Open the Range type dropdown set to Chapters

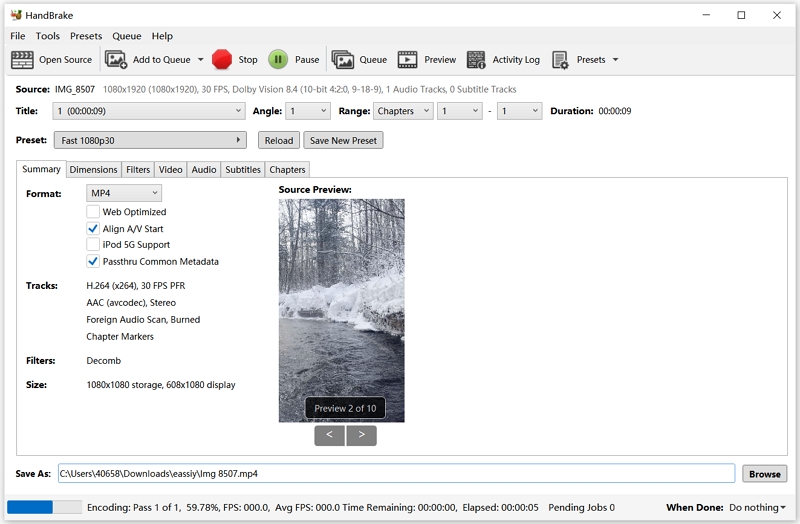(403, 111)
